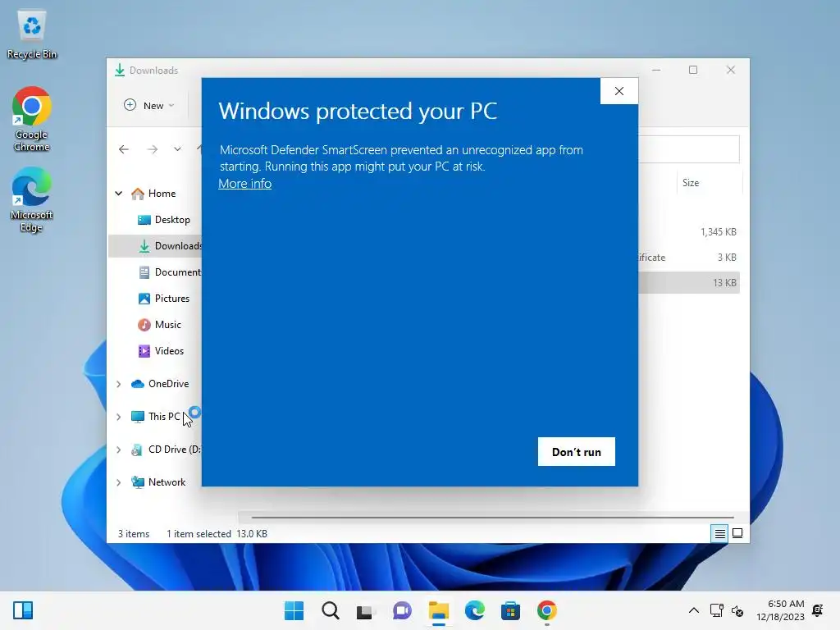Open the More info link
The height and width of the screenshot is (630, 840).
click(x=244, y=184)
